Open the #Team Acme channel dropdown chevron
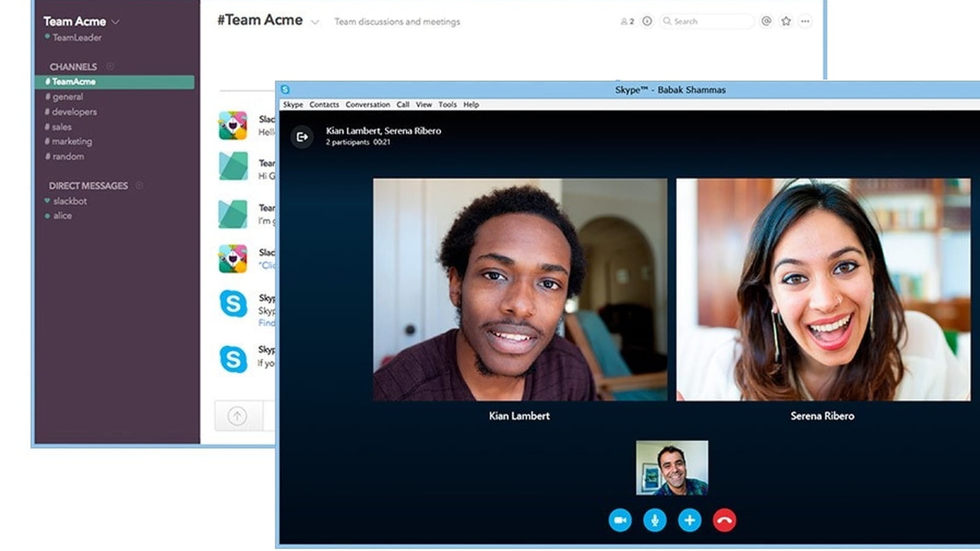This screenshot has width=980, height=551. (315, 22)
